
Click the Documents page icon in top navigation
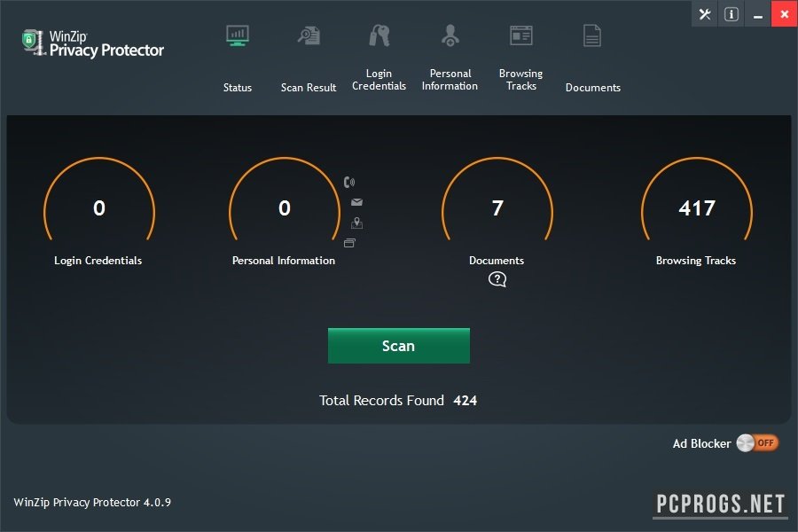point(592,36)
